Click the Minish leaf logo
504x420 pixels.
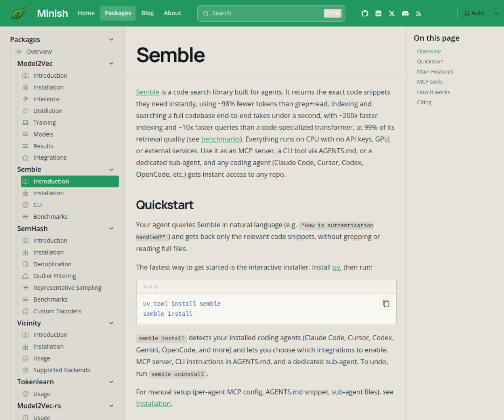(18, 13)
